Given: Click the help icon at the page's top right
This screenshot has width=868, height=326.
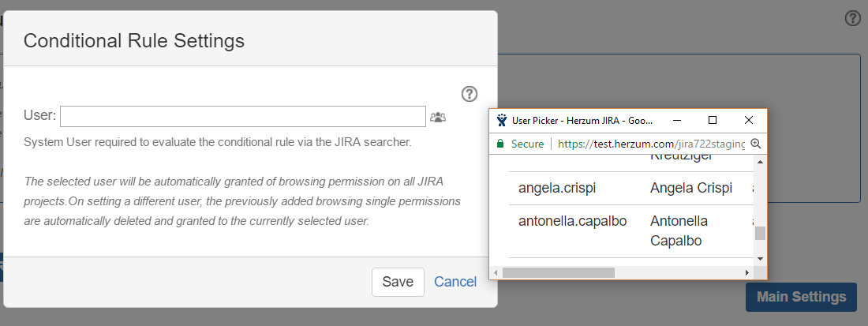Looking at the screenshot, I should click(x=853, y=19).
